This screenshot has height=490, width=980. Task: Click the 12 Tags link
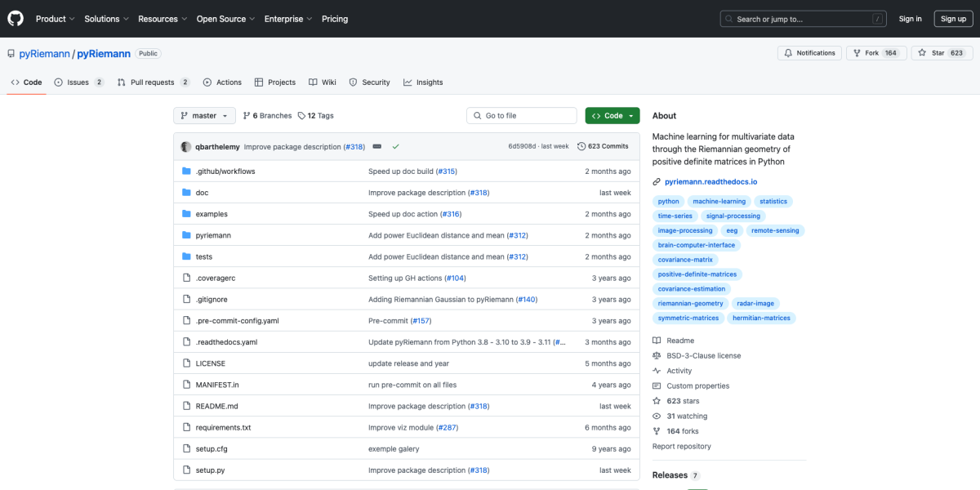[x=315, y=116]
